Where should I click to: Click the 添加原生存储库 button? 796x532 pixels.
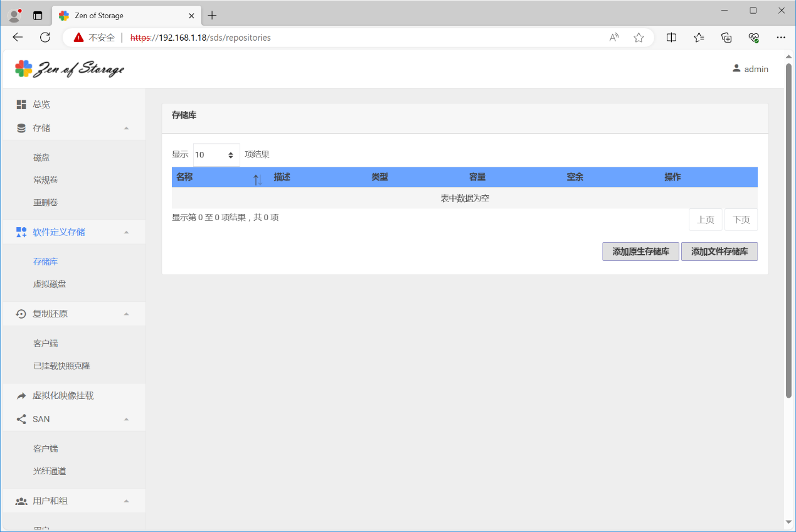pyautogui.click(x=640, y=252)
